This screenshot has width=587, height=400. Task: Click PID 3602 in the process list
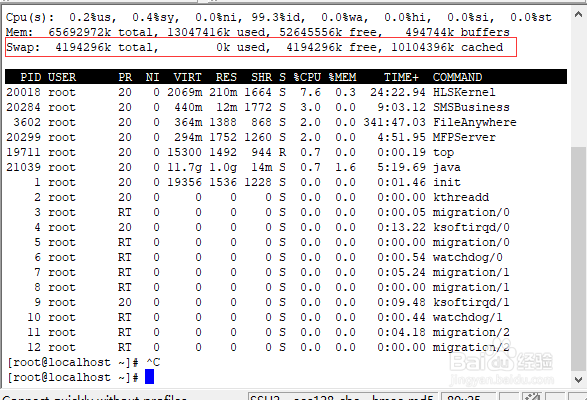click(x=27, y=122)
